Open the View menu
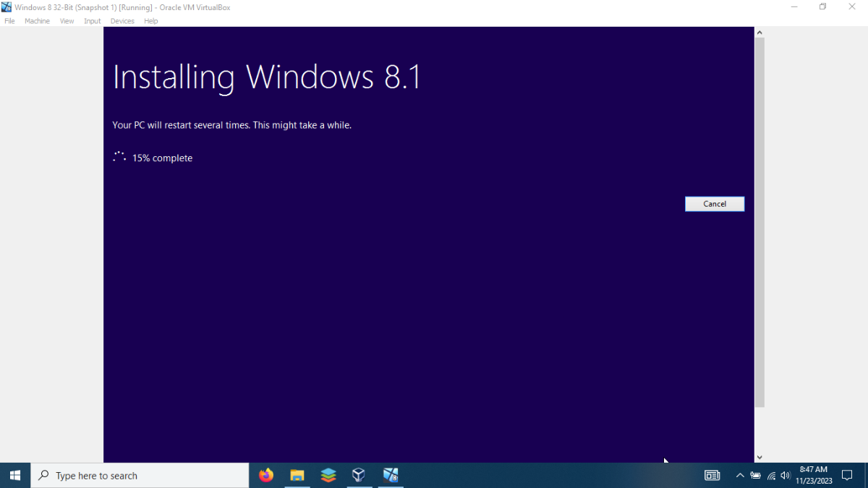This screenshot has height=488, width=868. pos(67,21)
